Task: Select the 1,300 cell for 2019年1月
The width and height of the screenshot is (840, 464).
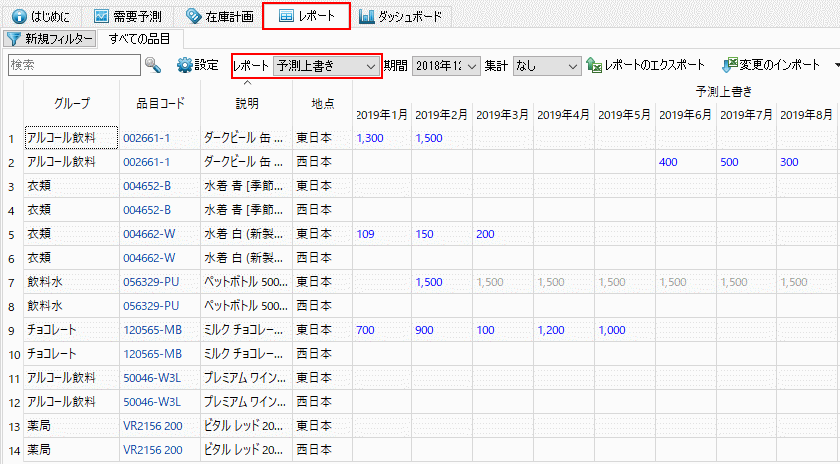Action: 370,137
